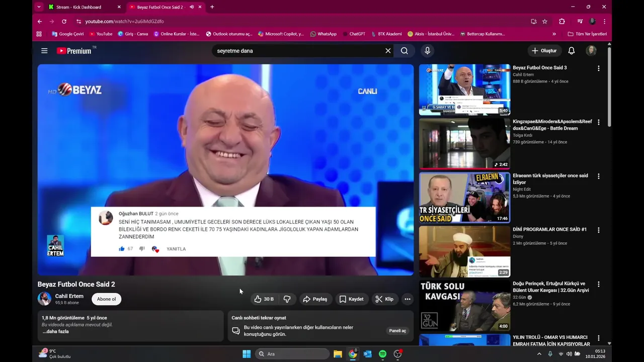Expand the bookmarks bar overflow chevron
Image resolution: width=644 pixels, height=362 pixels.
[x=554, y=34]
